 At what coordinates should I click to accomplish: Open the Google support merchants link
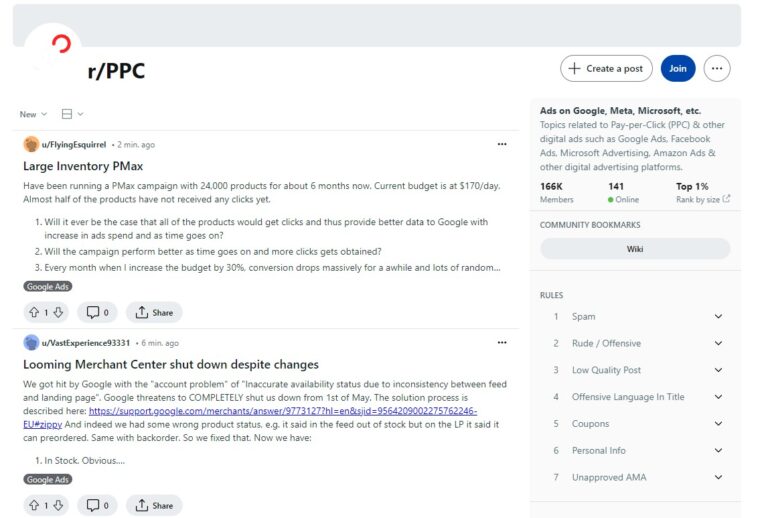pyautogui.click(x=282, y=411)
